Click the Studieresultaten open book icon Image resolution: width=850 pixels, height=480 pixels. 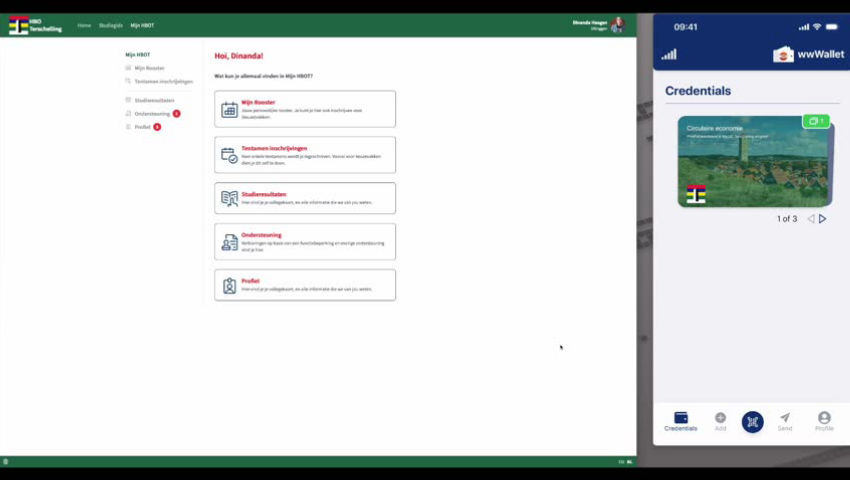(229, 198)
